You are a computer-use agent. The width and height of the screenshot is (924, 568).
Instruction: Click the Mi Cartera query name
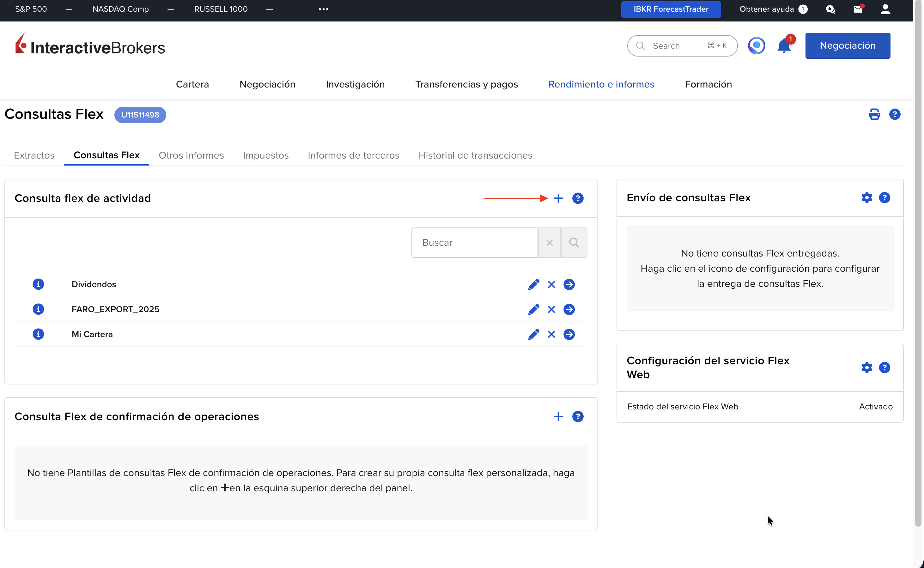(92, 334)
